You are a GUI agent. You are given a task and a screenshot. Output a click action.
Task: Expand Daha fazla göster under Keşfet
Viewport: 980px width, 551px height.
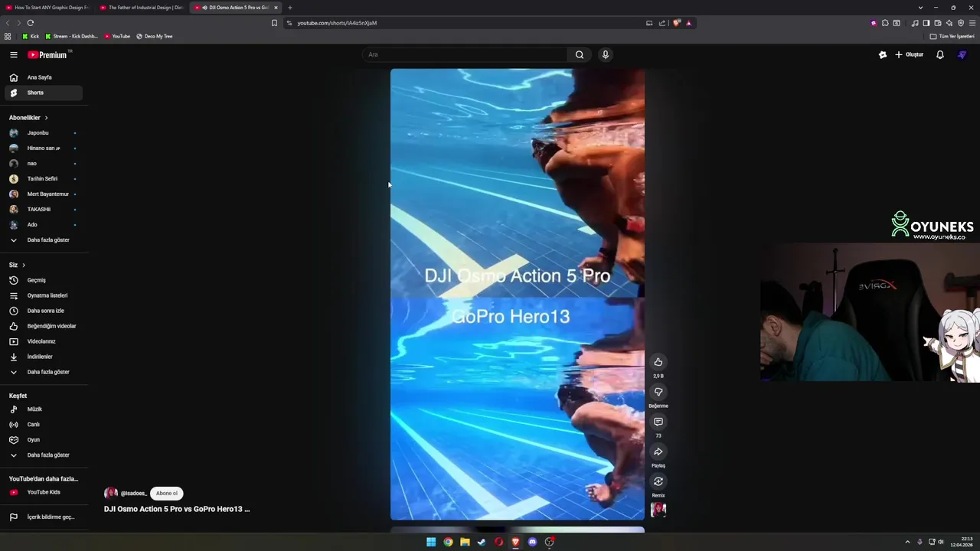(x=44, y=455)
